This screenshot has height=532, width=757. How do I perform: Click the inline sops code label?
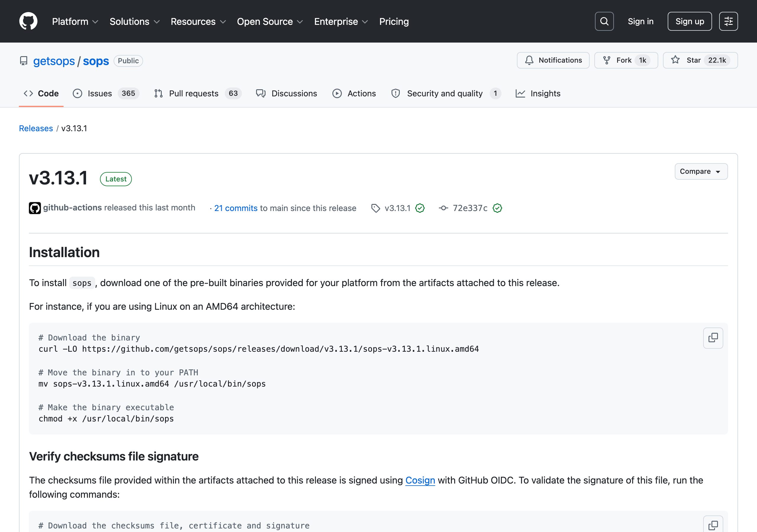pyautogui.click(x=82, y=283)
